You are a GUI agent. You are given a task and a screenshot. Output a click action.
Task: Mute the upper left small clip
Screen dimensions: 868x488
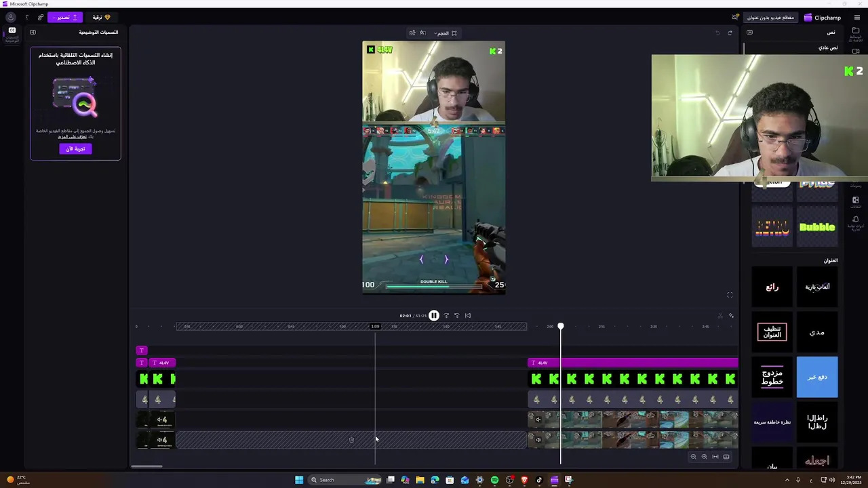pos(160,420)
